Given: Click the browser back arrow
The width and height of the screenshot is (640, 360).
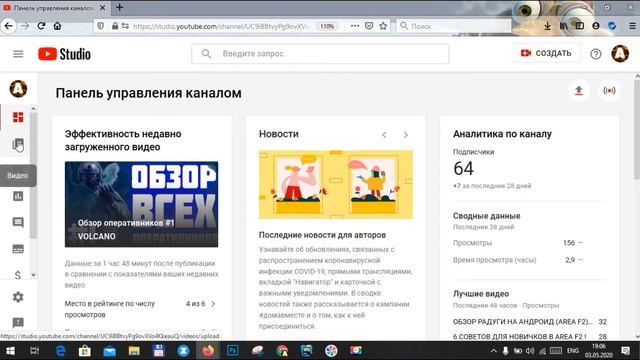Looking at the screenshot, I should 9,26.
